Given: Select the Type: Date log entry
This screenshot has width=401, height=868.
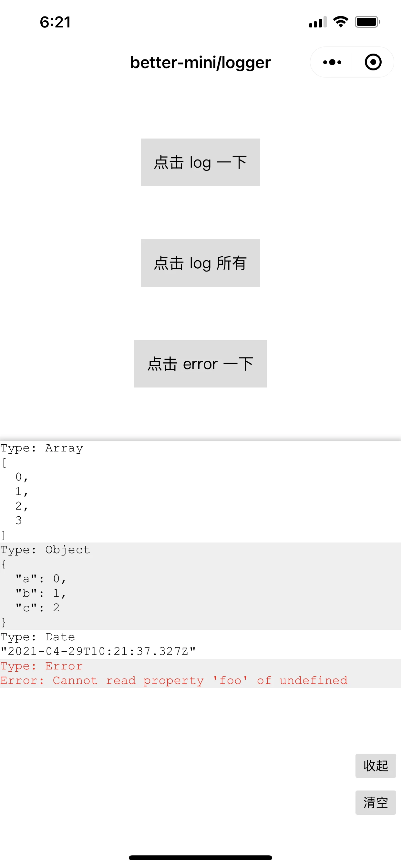Looking at the screenshot, I should (200, 644).
